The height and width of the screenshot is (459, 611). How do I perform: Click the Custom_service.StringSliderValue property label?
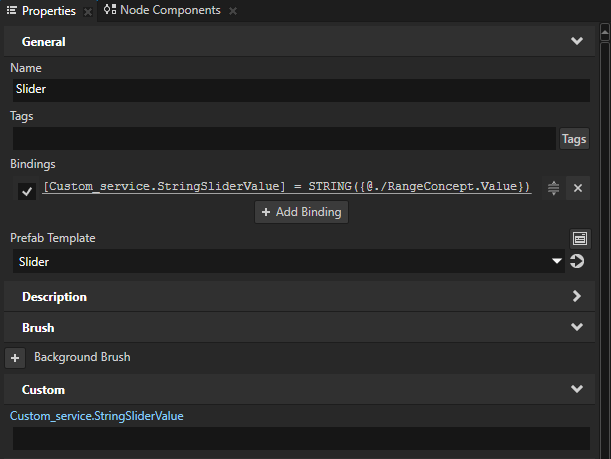[x=97, y=416]
